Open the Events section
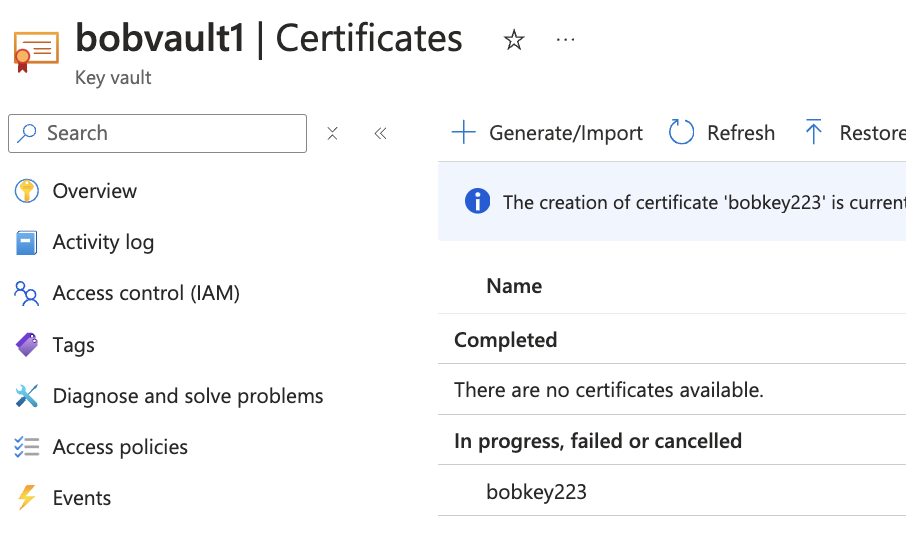 click(x=81, y=498)
